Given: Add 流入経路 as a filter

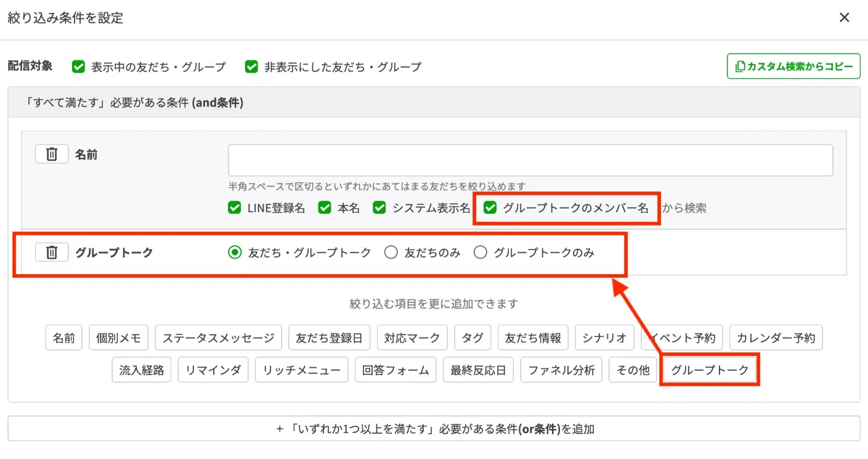Looking at the screenshot, I should [x=142, y=370].
